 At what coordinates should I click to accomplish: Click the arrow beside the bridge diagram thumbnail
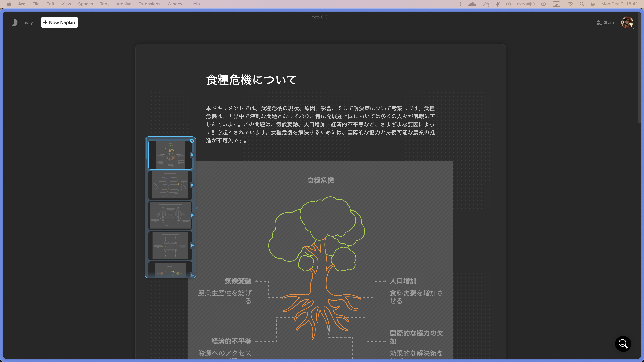pyautogui.click(x=192, y=215)
